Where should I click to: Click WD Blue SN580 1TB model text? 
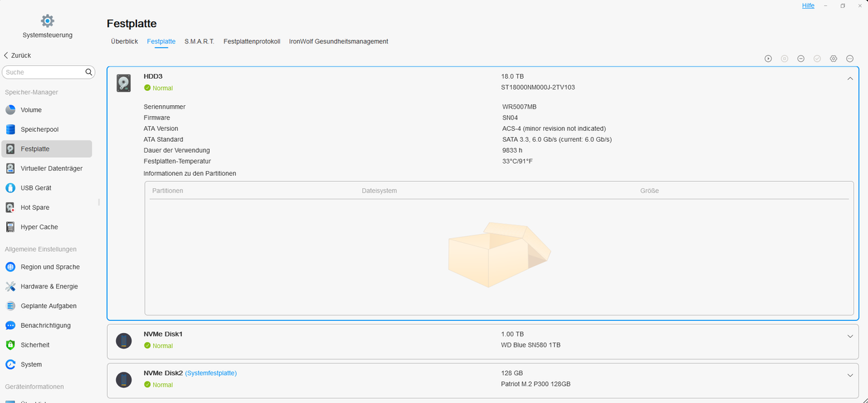[531, 345]
